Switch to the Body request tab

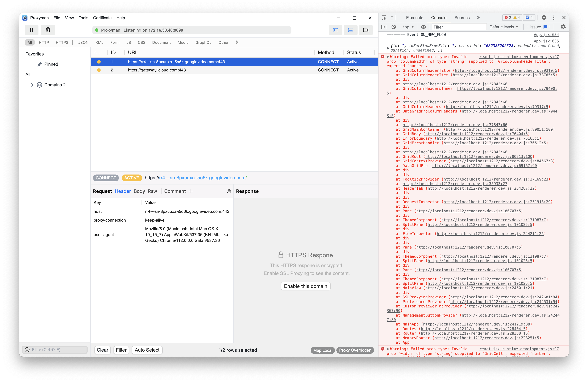(x=139, y=191)
